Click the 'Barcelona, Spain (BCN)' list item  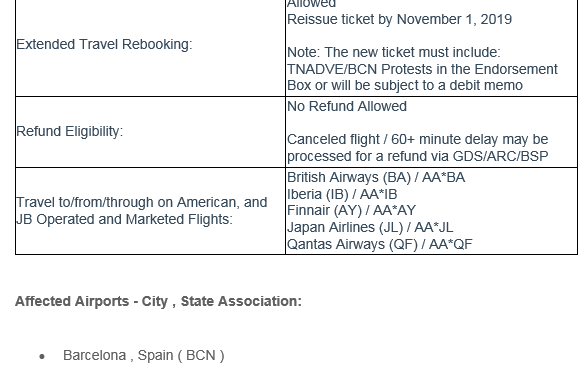coord(143,355)
